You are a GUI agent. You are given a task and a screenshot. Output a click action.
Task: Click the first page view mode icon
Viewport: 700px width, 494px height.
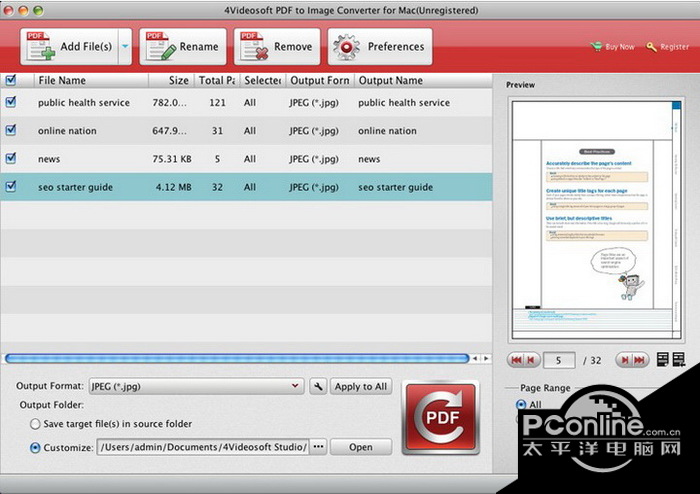coord(662,360)
